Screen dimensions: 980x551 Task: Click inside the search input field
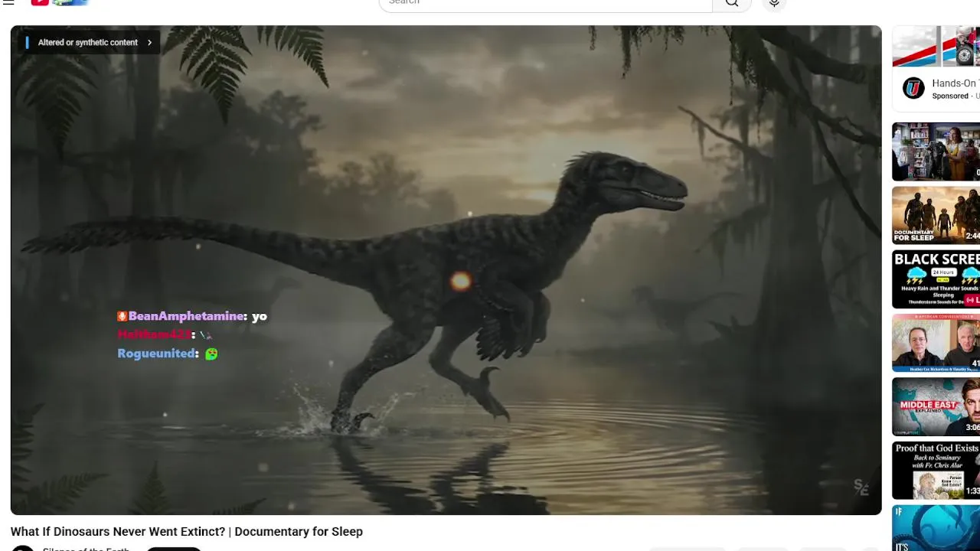tap(545, 3)
